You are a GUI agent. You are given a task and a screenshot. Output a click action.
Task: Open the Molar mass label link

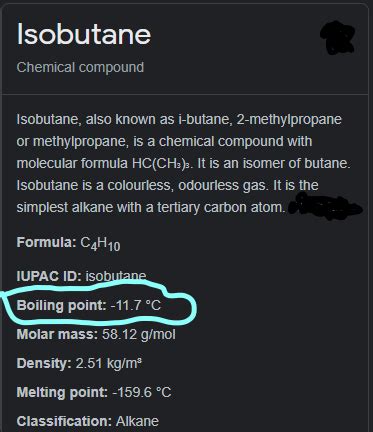click(57, 334)
